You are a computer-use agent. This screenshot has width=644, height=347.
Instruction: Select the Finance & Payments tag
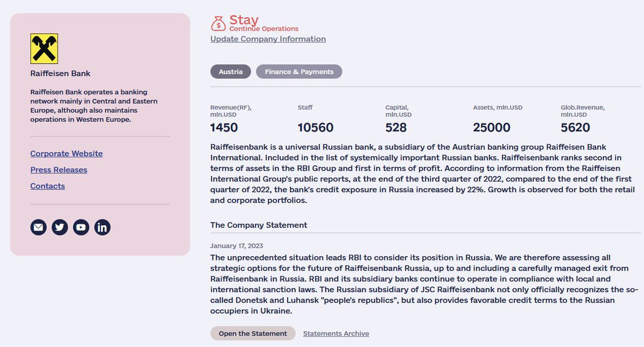(x=299, y=71)
